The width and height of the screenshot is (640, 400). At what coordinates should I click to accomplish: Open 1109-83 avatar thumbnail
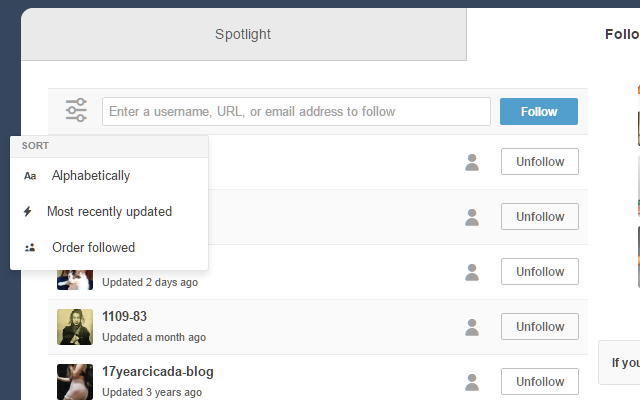pos(75,327)
